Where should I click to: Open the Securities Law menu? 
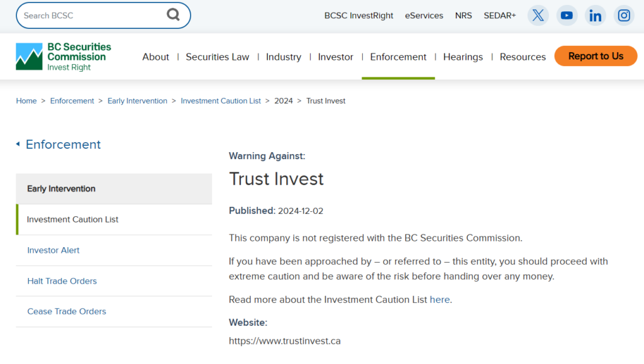pos(217,57)
